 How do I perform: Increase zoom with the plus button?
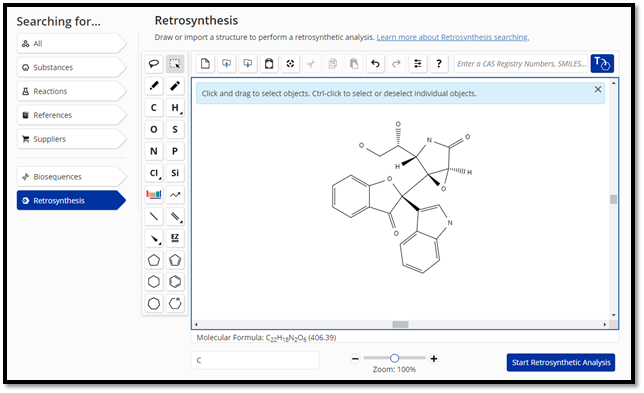[x=434, y=359]
